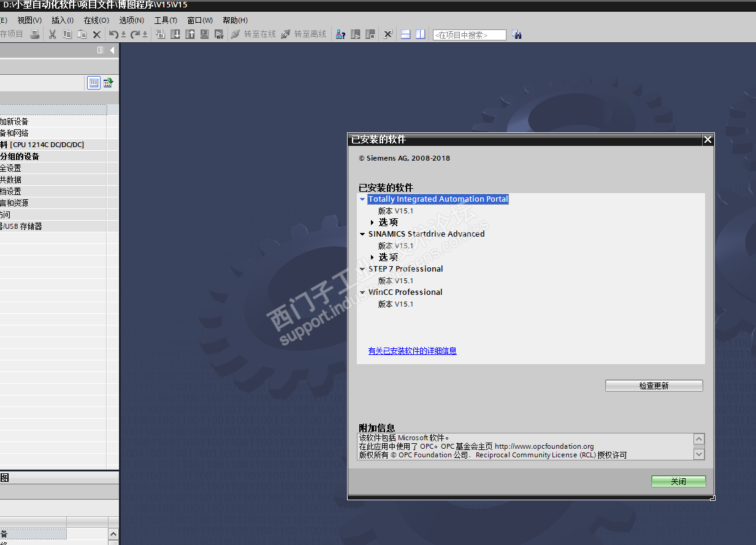Open the 插入(I) menu
Image resolution: width=756 pixels, height=545 pixels.
pyautogui.click(x=63, y=20)
